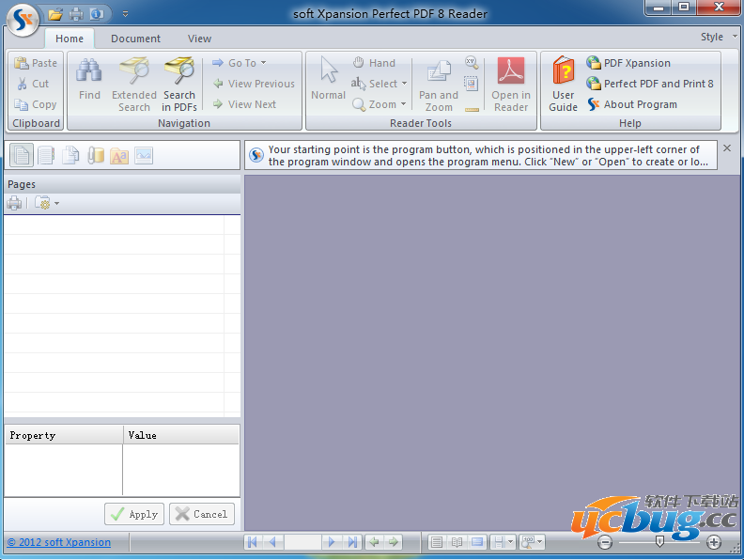Open the Style dropdown menu
744x560 pixels.
click(719, 37)
